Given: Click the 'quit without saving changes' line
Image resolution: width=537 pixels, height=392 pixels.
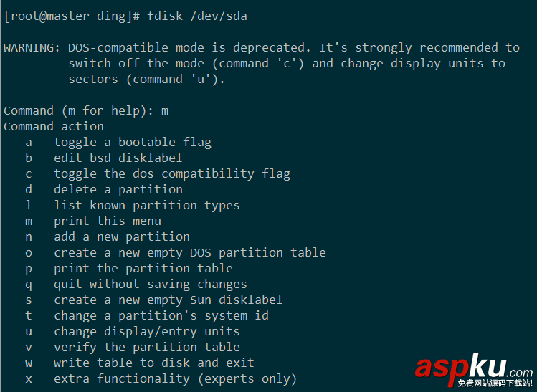Looking at the screenshot, I should pos(151,284).
